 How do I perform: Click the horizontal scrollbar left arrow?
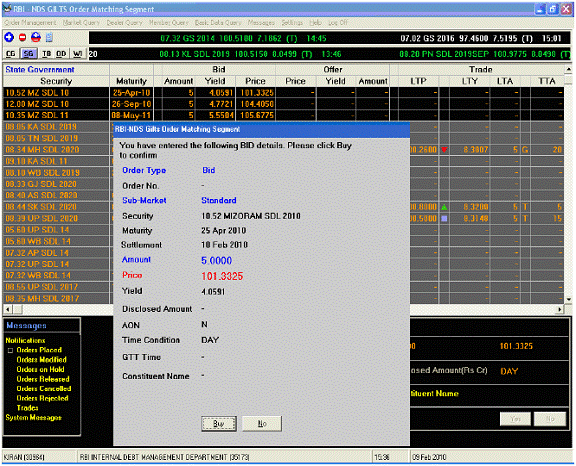8,310
